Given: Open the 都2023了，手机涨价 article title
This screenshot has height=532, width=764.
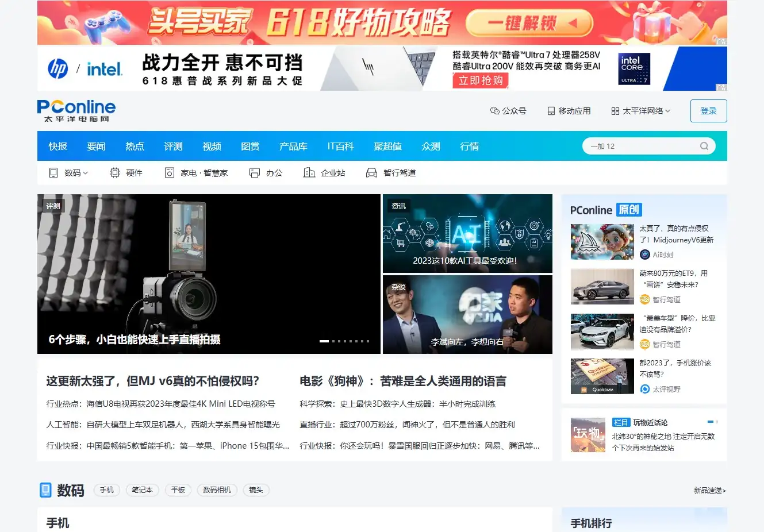Looking at the screenshot, I should click(x=675, y=368).
